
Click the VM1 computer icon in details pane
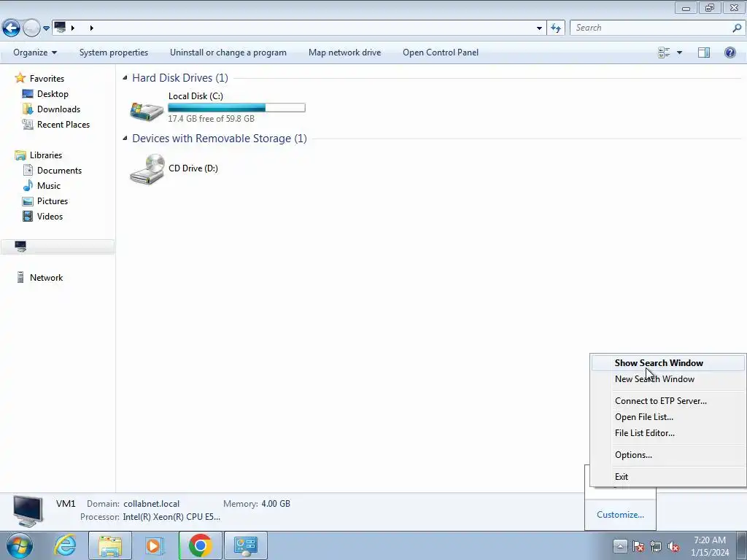coord(28,511)
